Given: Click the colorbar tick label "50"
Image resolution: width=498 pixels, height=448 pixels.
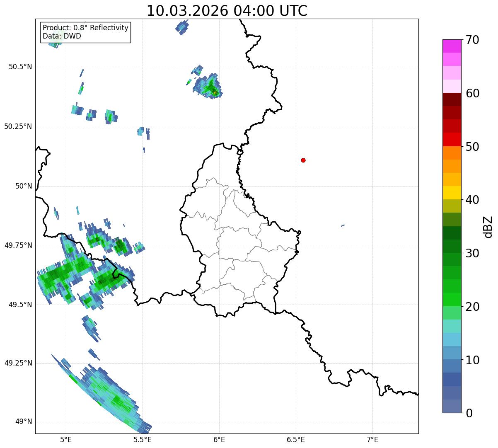Looking at the screenshot, I should click(472, 147).
